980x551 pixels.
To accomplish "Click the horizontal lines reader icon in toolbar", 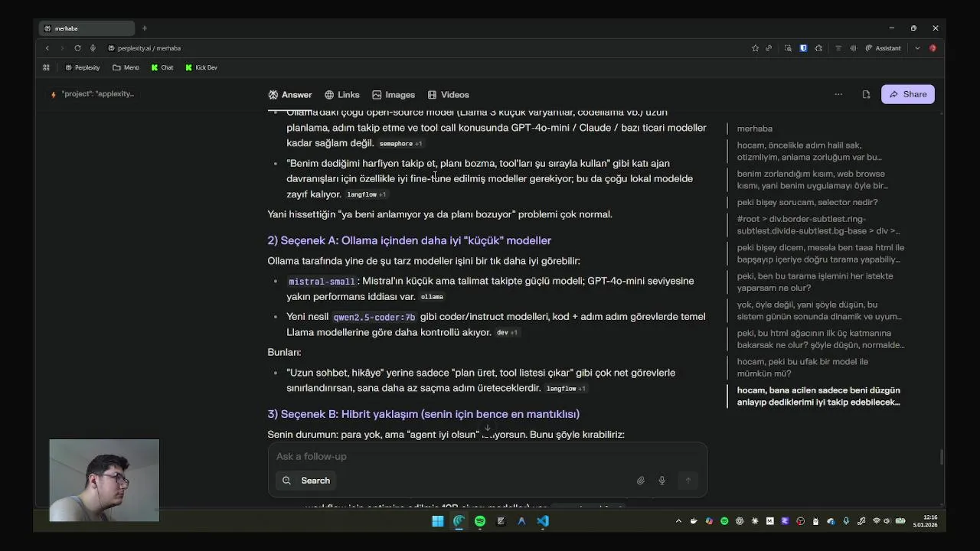I will [838, 48].
